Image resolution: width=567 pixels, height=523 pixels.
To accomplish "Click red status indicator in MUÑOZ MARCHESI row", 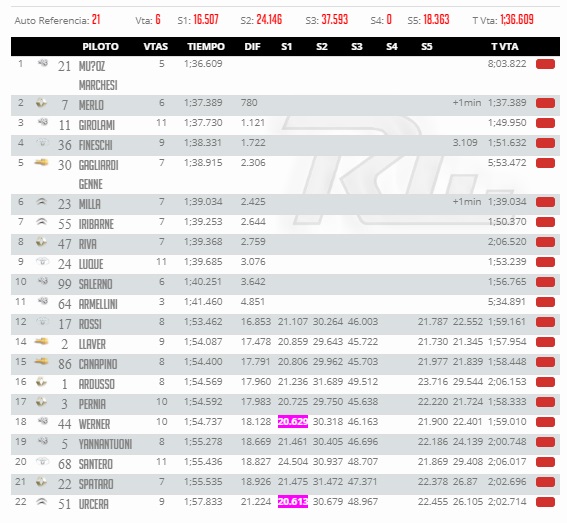I will (x=545, y=64).
